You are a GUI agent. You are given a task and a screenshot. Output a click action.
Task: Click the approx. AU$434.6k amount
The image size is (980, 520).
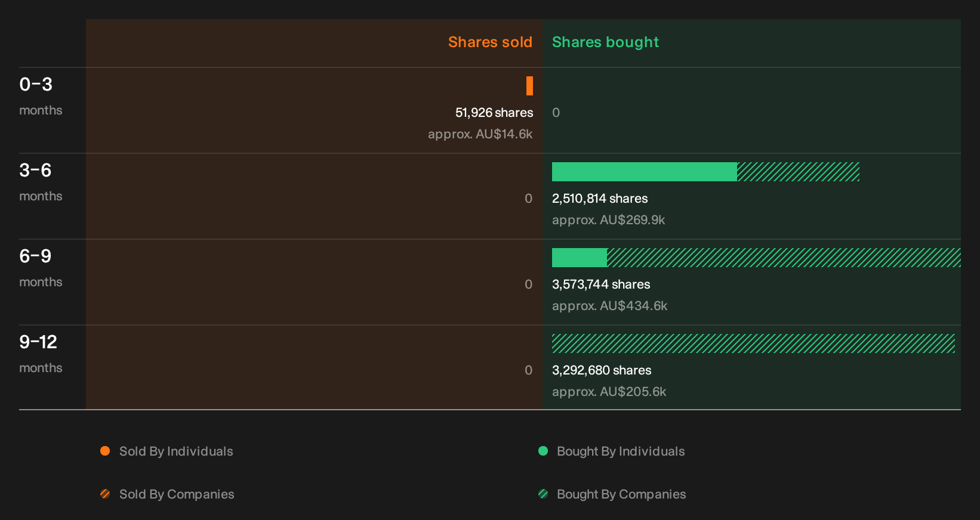coord(609,306)
